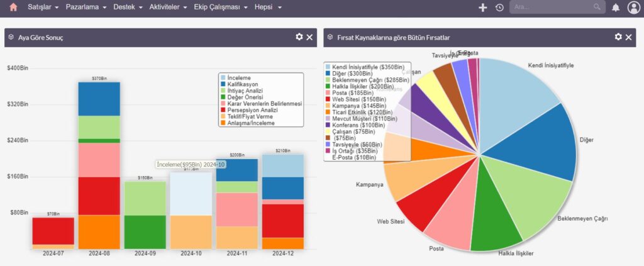Toggle Karar Verenlerin Belirlenmesi legend entry
This screenshot has width=644, height=266.
coord(261,104)
